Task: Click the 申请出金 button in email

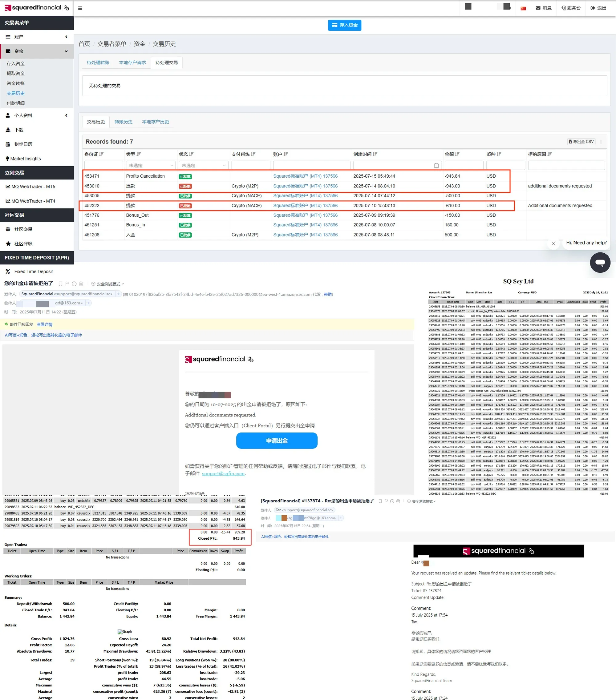Action: pos(277,441)
